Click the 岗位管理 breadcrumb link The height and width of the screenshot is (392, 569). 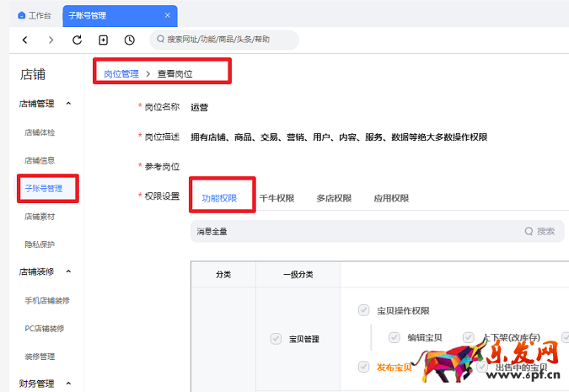(x=121, y=74)
